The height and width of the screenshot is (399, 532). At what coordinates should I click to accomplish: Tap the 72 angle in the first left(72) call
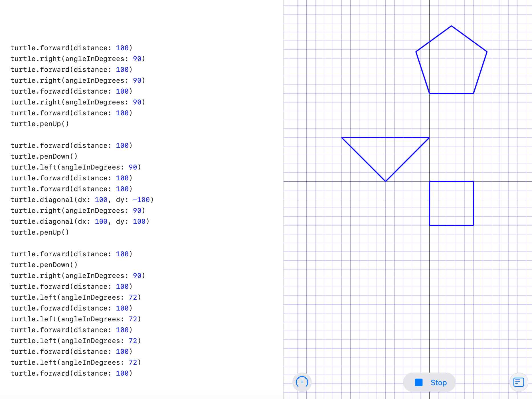(133, 297)
